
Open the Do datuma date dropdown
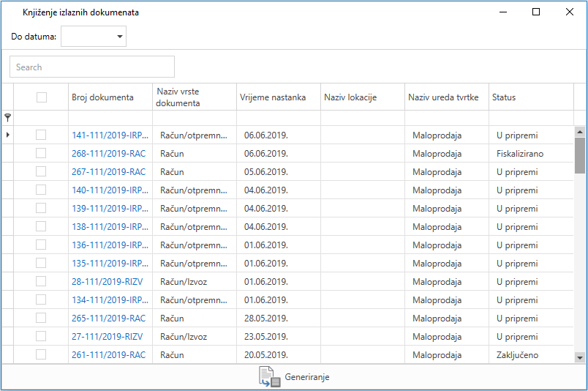(x=120, y=37)
